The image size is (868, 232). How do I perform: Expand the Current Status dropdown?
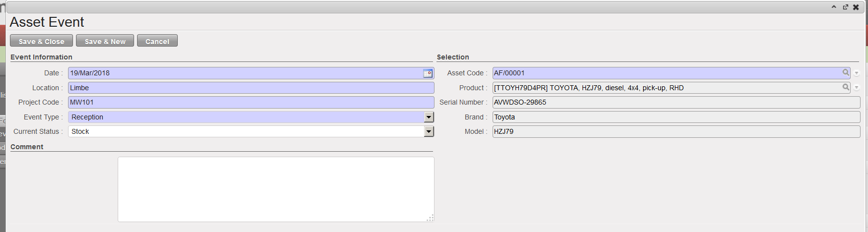coord(429,131)
